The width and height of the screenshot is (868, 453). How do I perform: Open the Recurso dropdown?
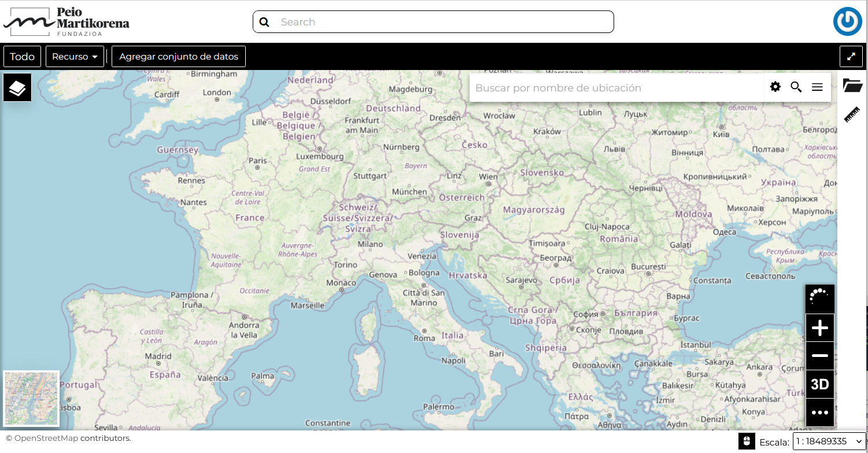pos(75,57)
